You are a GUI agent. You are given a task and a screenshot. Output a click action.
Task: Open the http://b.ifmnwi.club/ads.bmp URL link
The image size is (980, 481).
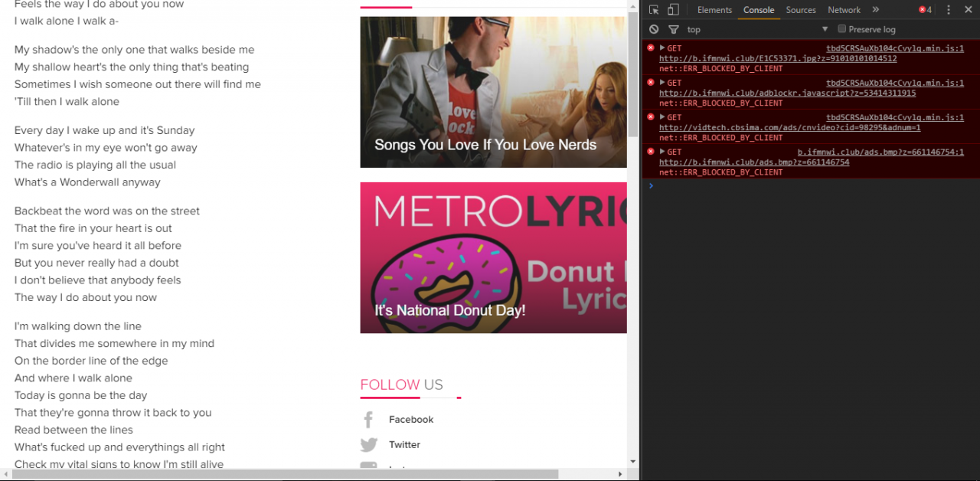coord(754,162)
